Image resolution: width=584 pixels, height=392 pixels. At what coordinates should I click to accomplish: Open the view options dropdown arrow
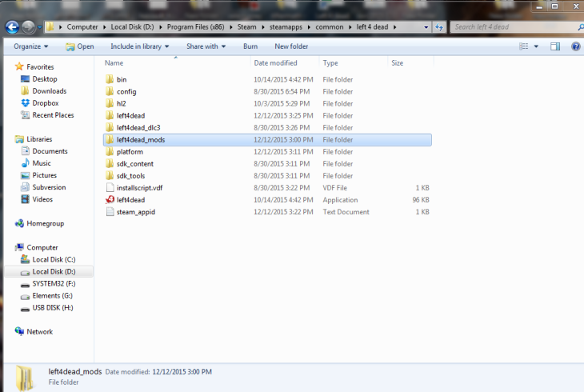point(536,46)
